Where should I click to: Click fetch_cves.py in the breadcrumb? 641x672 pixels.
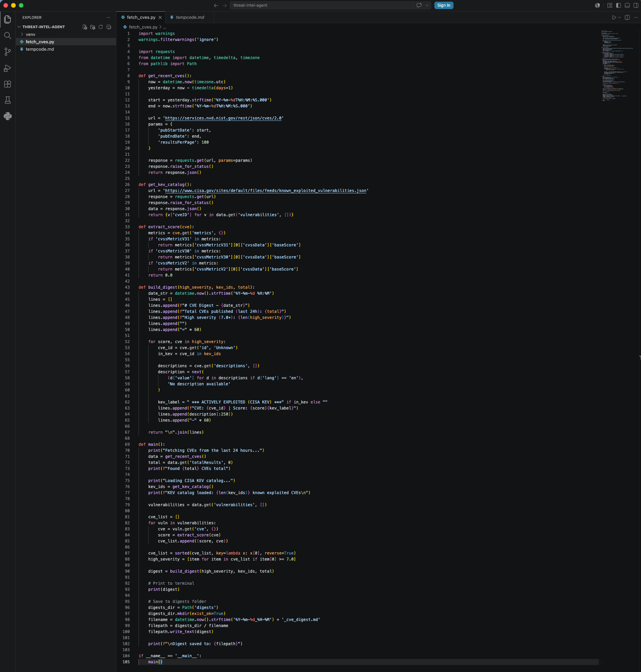point(143,27)
